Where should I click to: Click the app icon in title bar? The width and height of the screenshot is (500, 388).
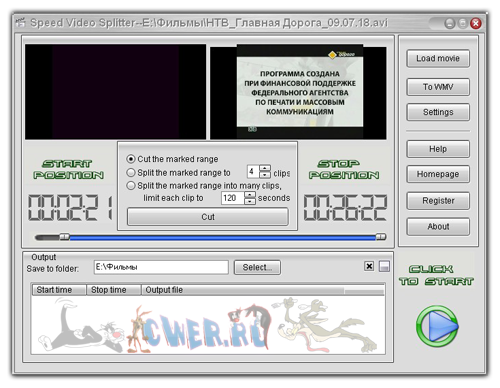tap(21, 22)
